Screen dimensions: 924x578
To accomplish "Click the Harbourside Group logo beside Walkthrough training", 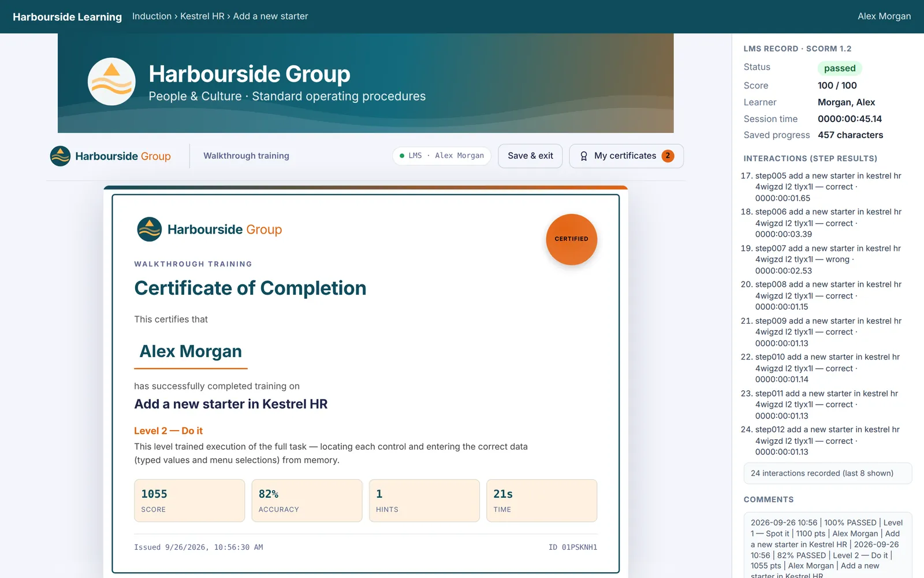I will point(110,156).
